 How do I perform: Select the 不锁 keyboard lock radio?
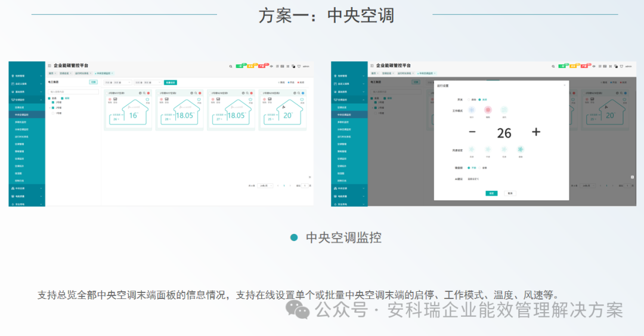pos(469,168)
